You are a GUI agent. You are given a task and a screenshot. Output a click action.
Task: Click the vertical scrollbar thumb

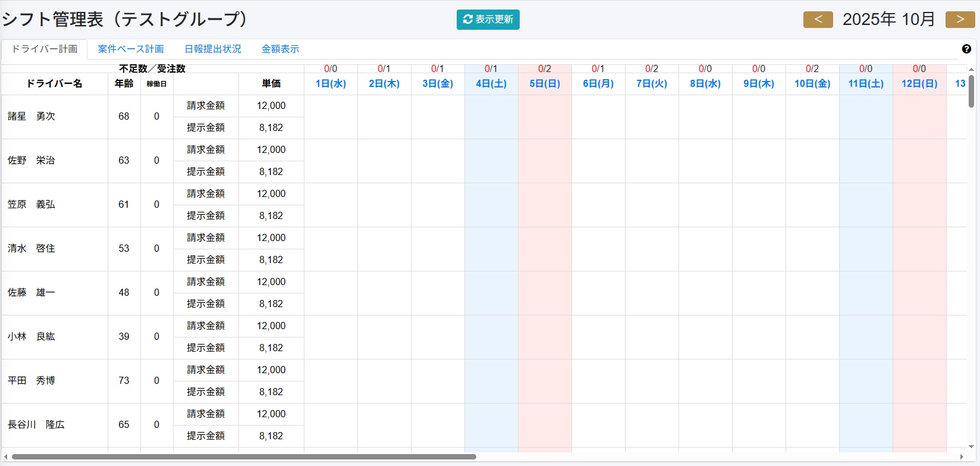pyautogui.click(x=971, y=91)
